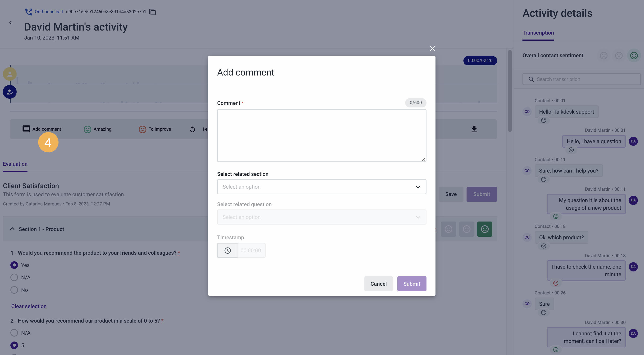This screenshot has width=644, height=355.
Task: Click message 'Hello, I have a question'
Action: click(x=594, y=141)
